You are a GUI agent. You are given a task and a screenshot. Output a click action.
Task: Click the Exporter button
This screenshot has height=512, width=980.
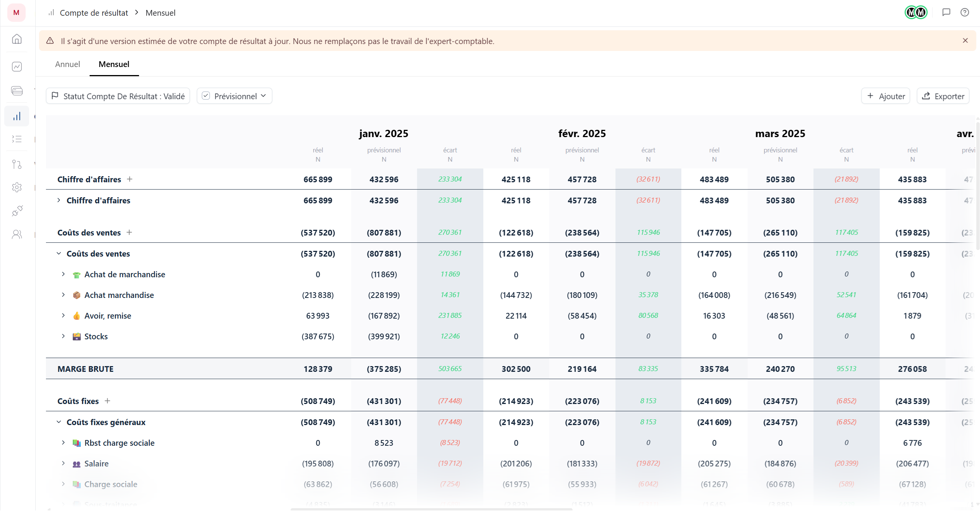943,96
